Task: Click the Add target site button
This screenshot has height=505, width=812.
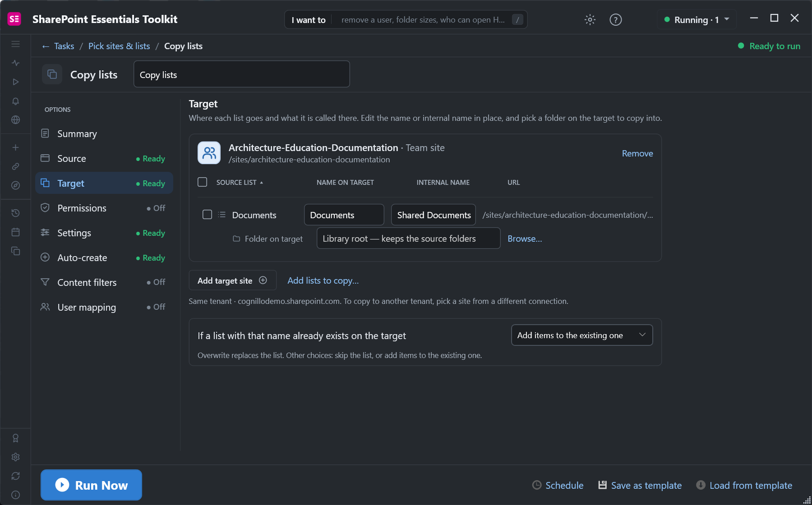Action: 232,280
